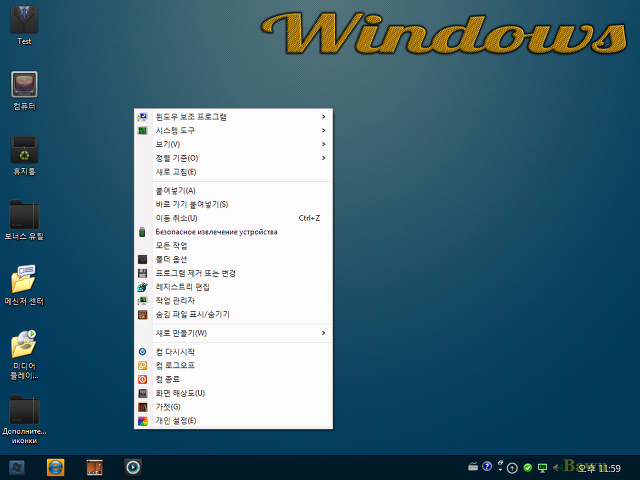640x480 pixels.
Task: Expand the 보기(V) submenu arrow
Action: (323, 144)
